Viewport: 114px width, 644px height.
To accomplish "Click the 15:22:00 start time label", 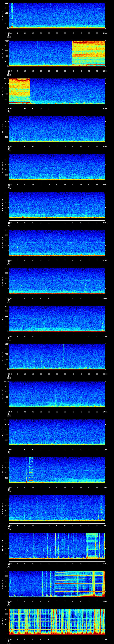I will tap(9, 374).
